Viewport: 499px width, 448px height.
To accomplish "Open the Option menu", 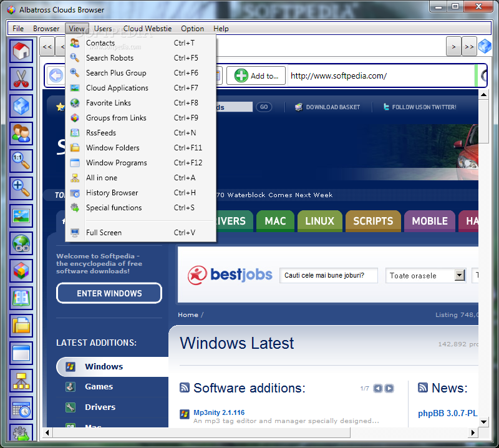I will (192, 29).
